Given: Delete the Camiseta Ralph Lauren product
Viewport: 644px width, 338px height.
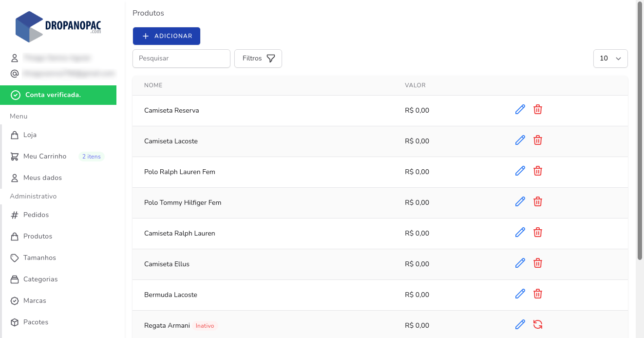Looking at the screenshot, I should pos(538,232).
